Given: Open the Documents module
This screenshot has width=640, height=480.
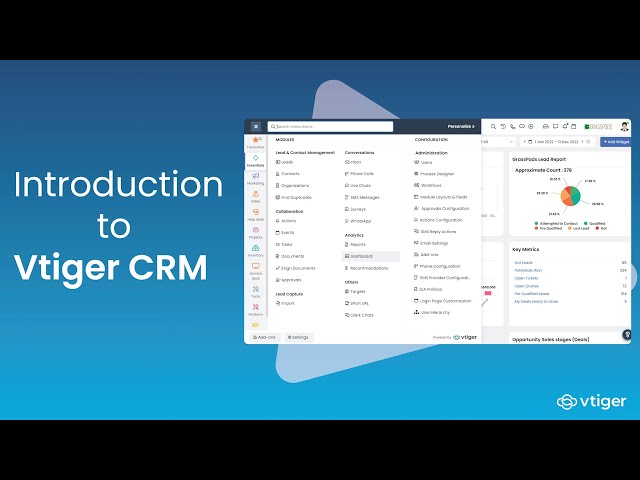Looking at the screenshot, I should point(290,256).
